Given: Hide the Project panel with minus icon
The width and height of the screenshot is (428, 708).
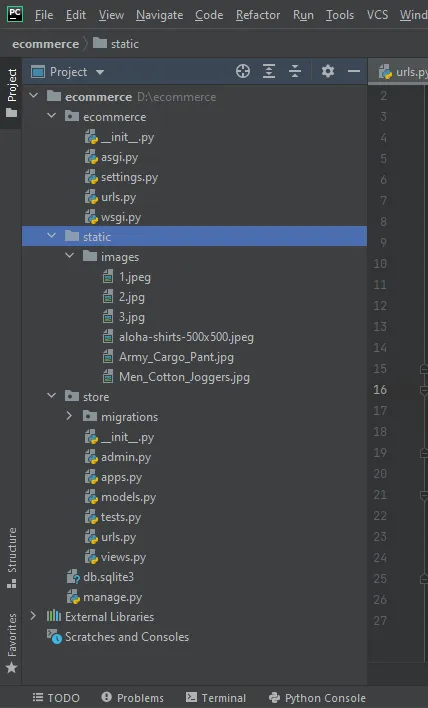Looking at the screenshot, I should point(354,71).
